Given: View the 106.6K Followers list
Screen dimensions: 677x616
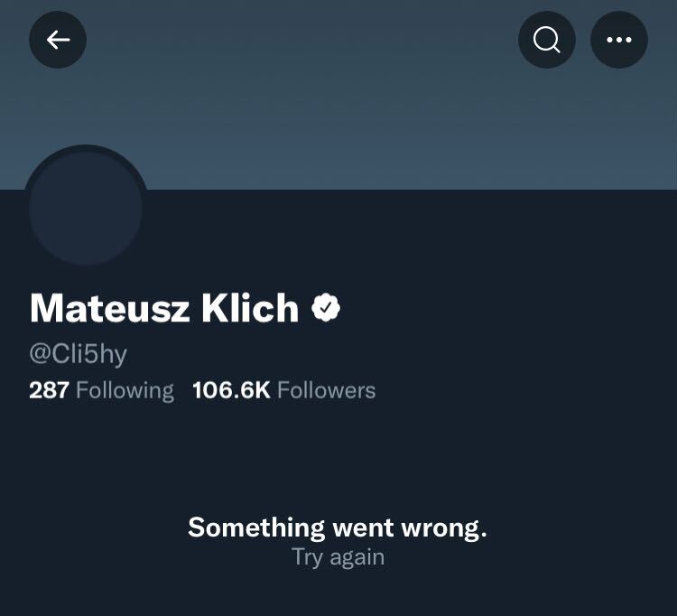Looking at the screenshot, I should click(x=284, y=390).
